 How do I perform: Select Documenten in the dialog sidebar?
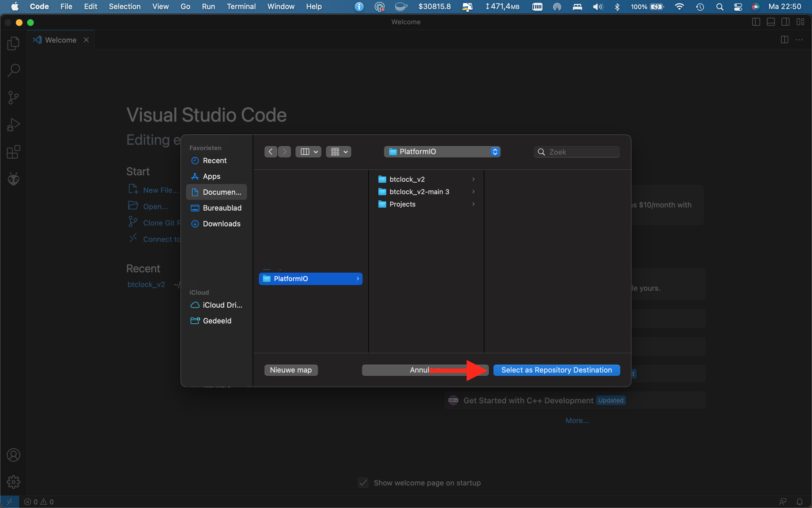(x=217, y=192)
